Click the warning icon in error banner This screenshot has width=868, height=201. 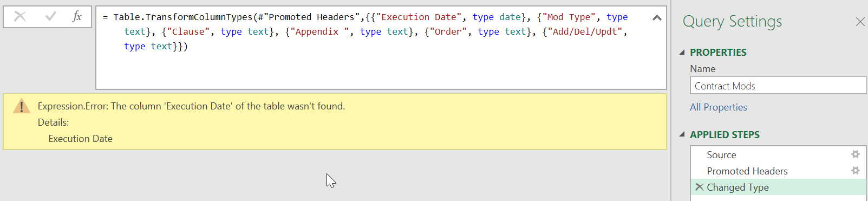point(21,106)
